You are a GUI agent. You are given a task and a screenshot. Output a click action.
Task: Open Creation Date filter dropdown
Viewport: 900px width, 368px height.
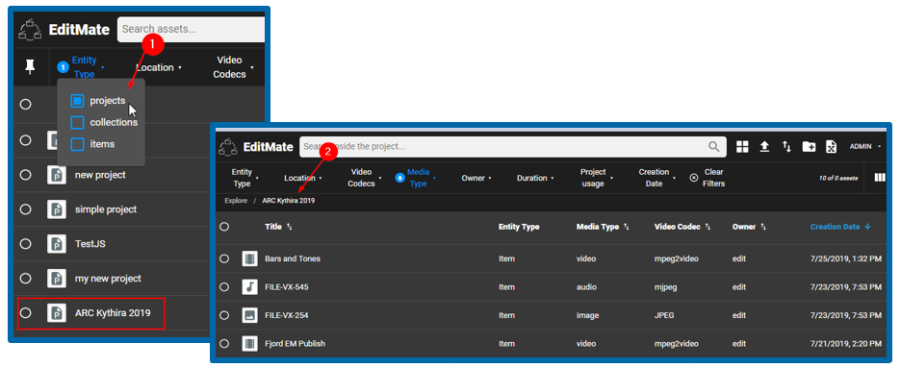point(657,178)
